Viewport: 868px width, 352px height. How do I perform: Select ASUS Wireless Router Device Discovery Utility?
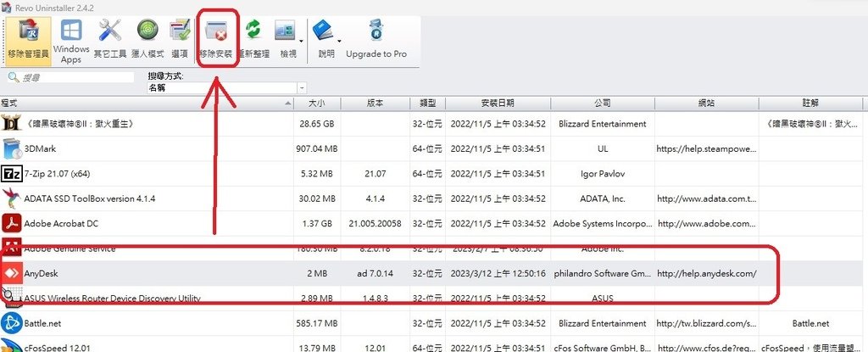tap(113, 299)
